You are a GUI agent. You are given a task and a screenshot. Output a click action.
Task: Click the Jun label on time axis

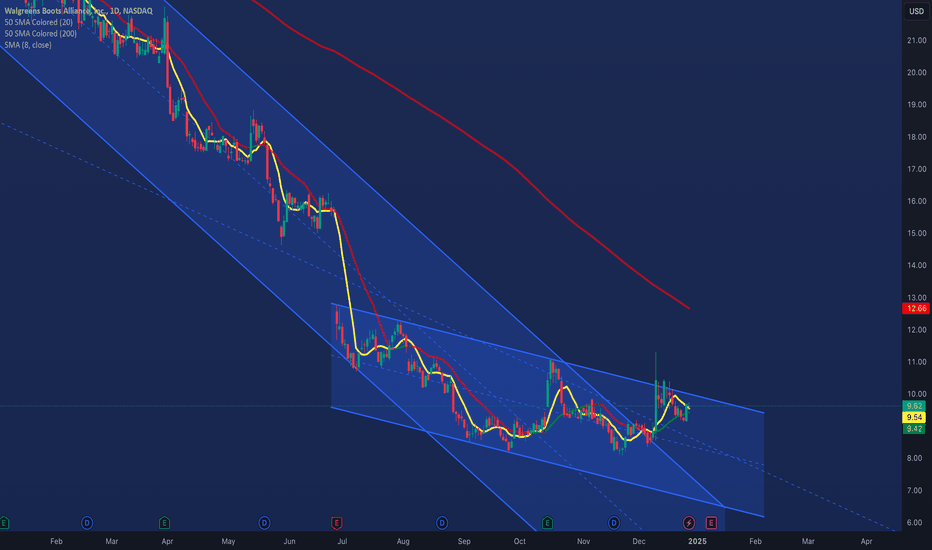(289, 541)
